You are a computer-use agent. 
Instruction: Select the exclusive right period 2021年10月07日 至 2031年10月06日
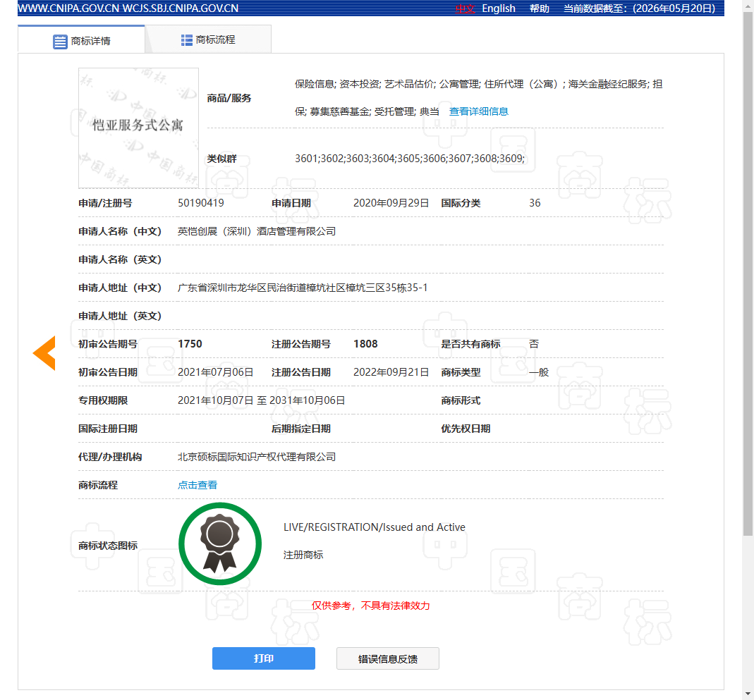[x=261, y=400]
